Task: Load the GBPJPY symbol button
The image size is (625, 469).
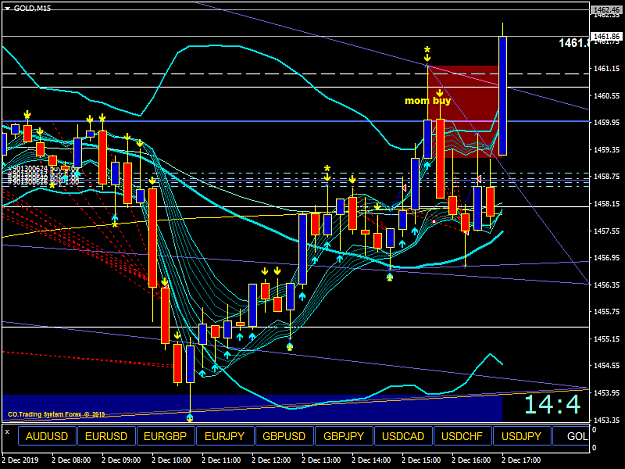Action: [344, 436]
